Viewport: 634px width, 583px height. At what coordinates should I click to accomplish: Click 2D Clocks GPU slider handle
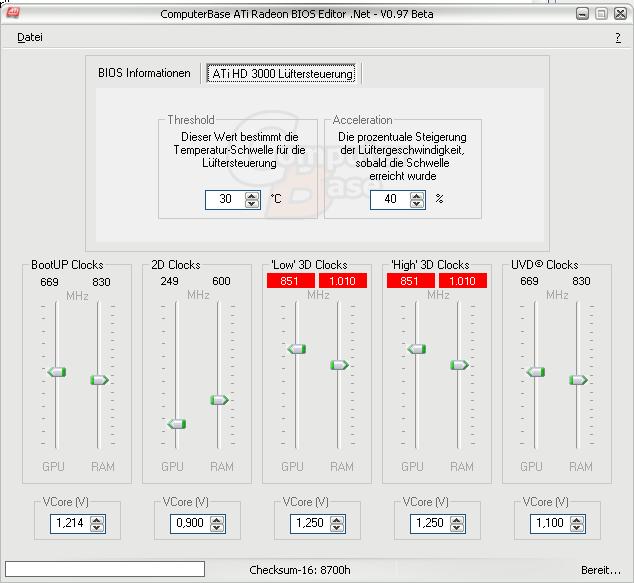coord(177,424)
